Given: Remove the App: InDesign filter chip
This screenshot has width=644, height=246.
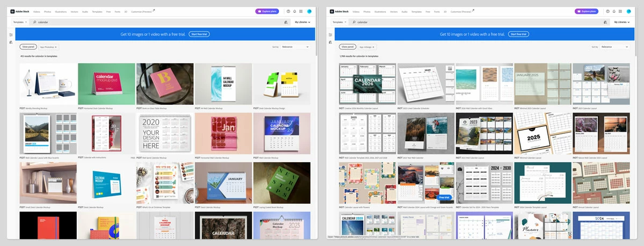Looking at the screenshot, I should (374, 47).
